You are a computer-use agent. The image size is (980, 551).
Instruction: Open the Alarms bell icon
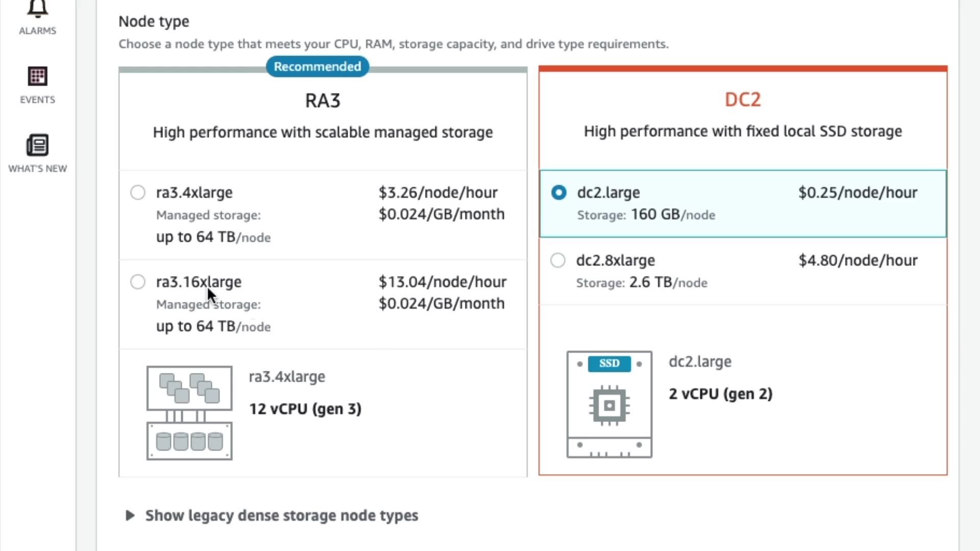tap(37, 8)
